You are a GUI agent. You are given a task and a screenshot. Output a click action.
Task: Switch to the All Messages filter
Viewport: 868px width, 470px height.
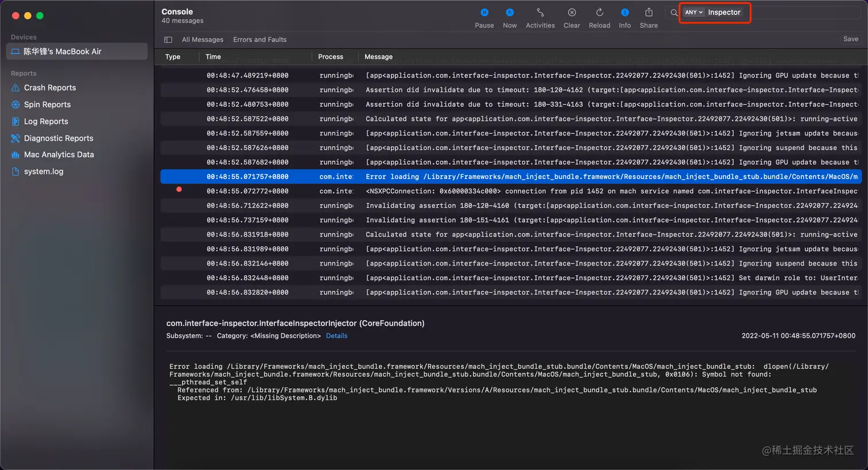coord(203,40)
